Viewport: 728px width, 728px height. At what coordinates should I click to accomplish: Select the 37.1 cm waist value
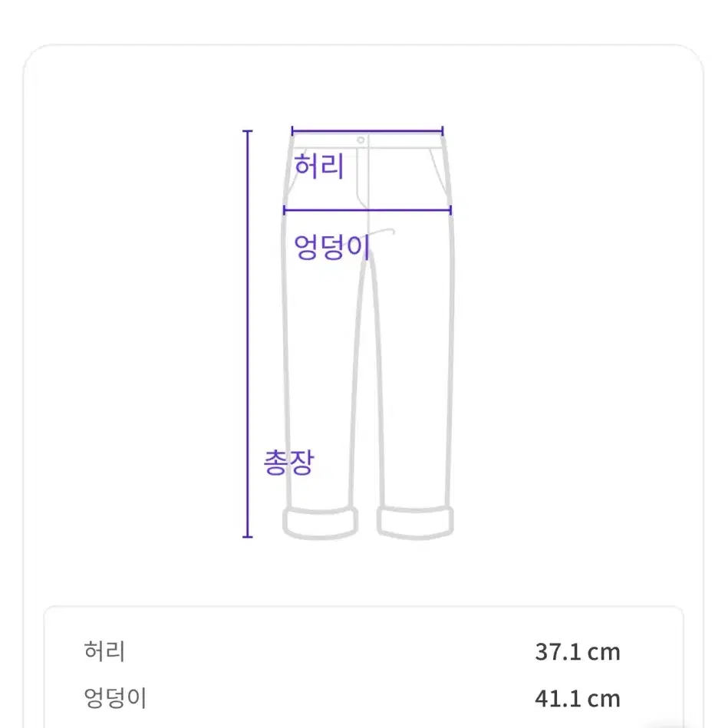point(578,652)
